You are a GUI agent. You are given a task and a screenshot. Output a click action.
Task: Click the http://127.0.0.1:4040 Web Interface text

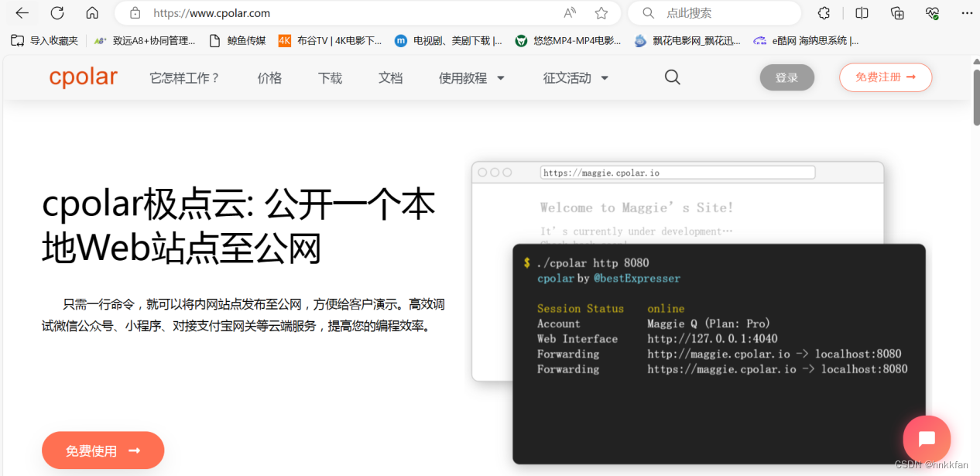(712, 339)
